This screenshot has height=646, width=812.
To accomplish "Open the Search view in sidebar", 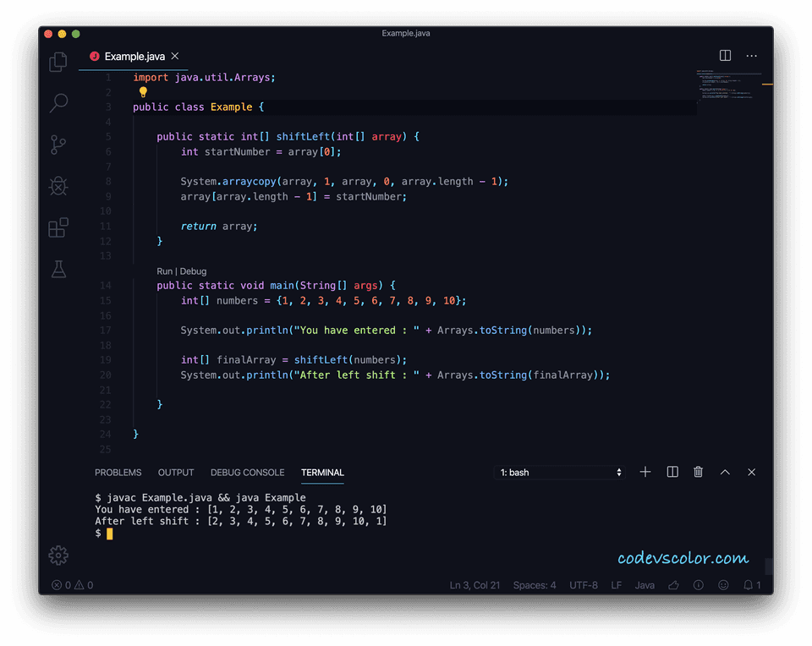I will pyautogui.click(x=58, y=103).
